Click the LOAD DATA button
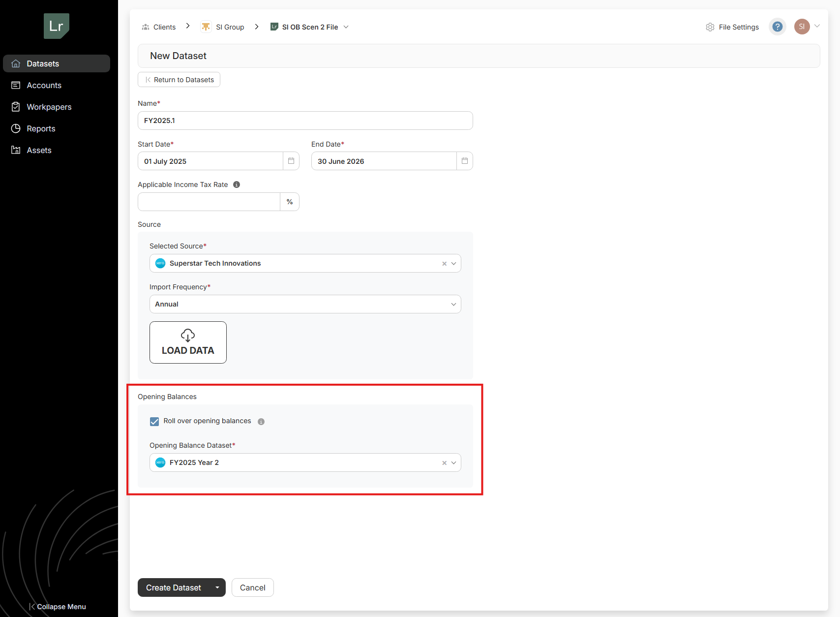This screenshot has width=840, height=617. [x=188, y=342]
